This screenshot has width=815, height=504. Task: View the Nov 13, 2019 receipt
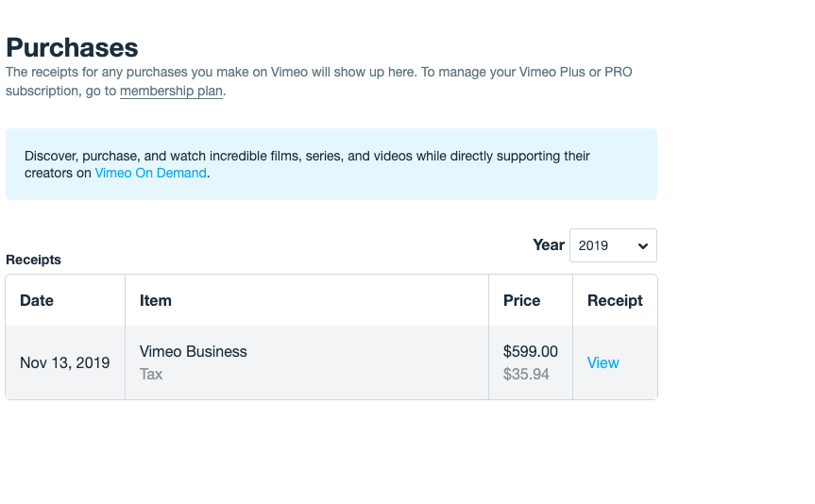click(x=603, y=362)
